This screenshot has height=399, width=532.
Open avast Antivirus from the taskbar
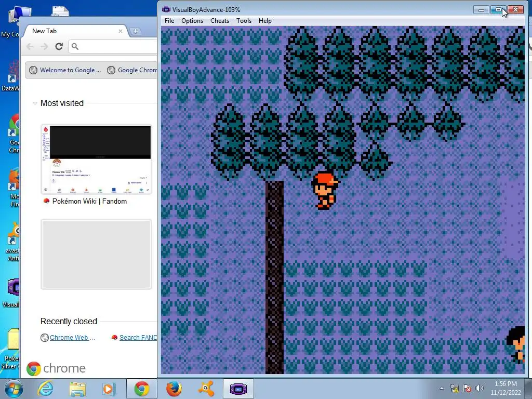pos(206,389)
